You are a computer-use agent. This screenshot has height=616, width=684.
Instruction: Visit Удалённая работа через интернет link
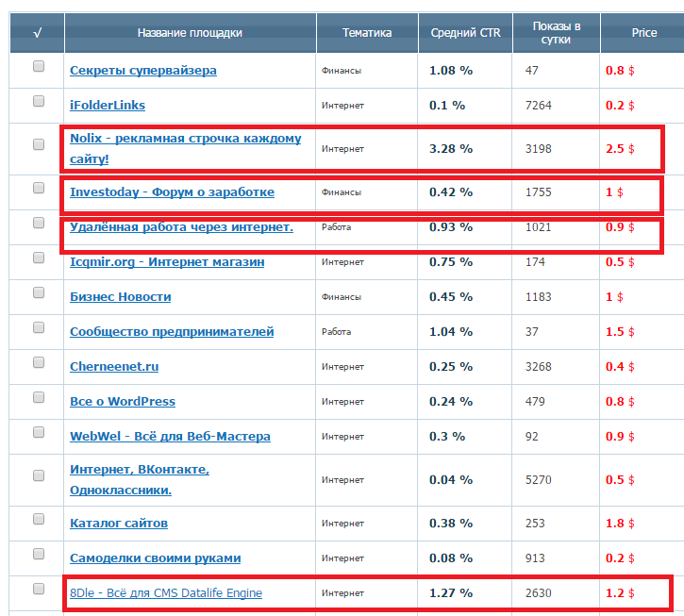click(x=181, y=226)
